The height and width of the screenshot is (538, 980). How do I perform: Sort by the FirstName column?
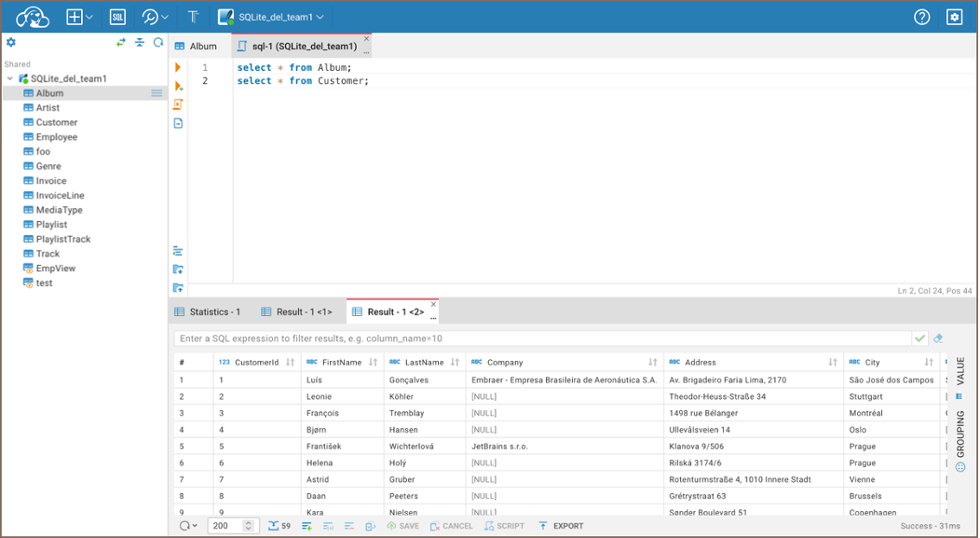[x=374, y=362]
